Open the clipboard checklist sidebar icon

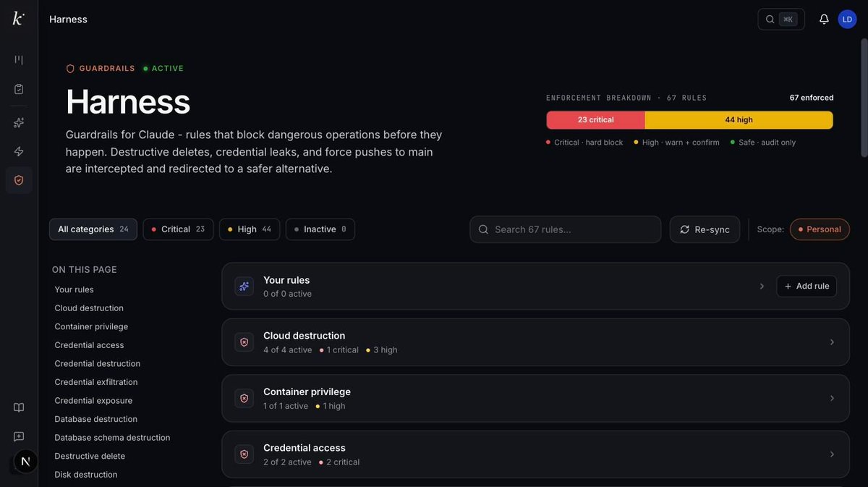(x=19, y=89)
